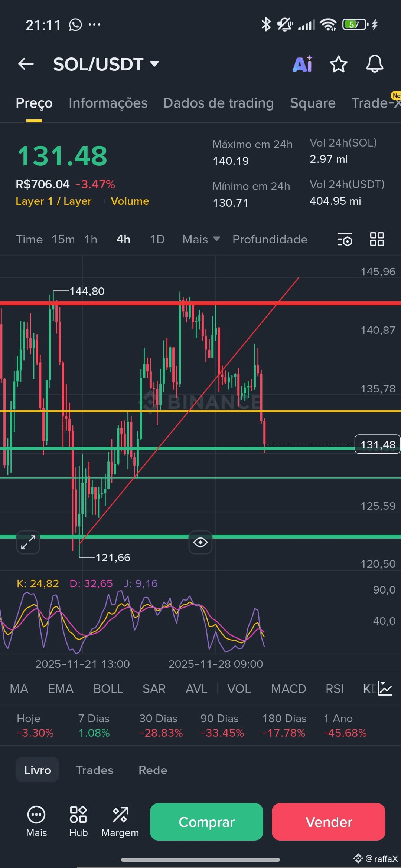Tap the WhatsApp notification icon
401x868 pixels.
[75, 25]
